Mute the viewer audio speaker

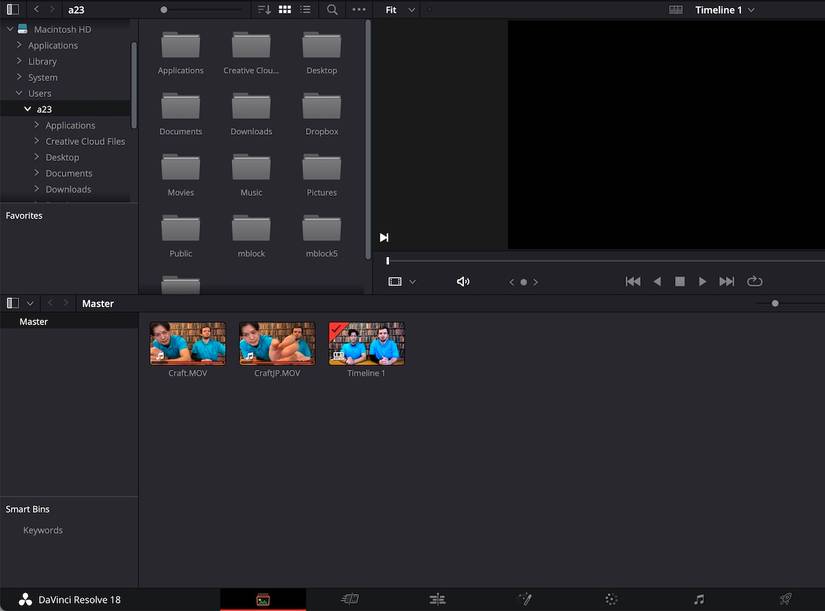(463, 282)
